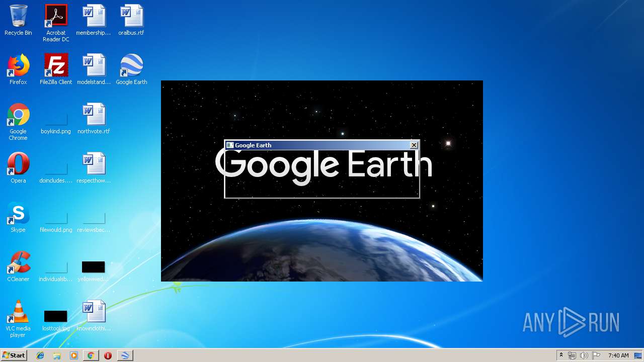Launch CCleaner desktop shortcut
644x362 pixels.
coord(18,266)
